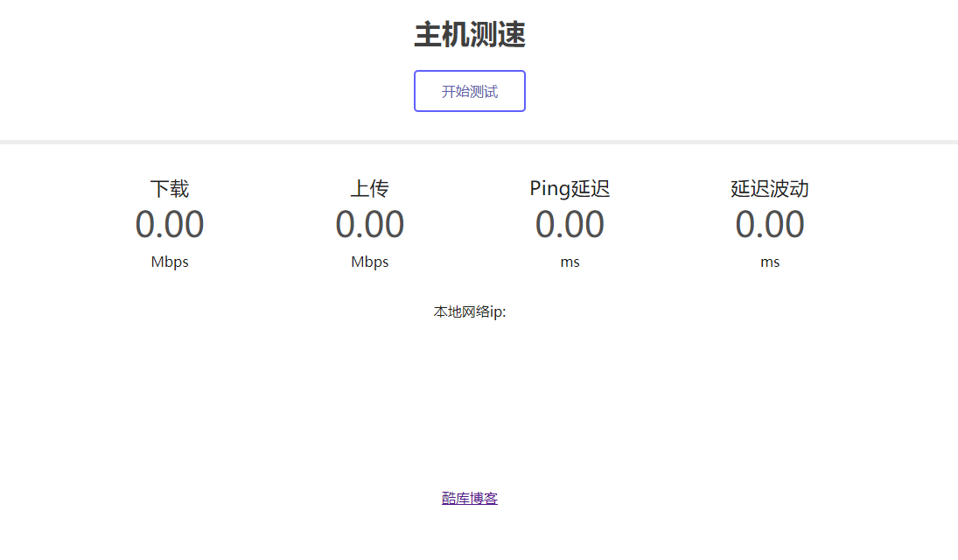
Task: Select the 上传 metric label
Action: 369,188
